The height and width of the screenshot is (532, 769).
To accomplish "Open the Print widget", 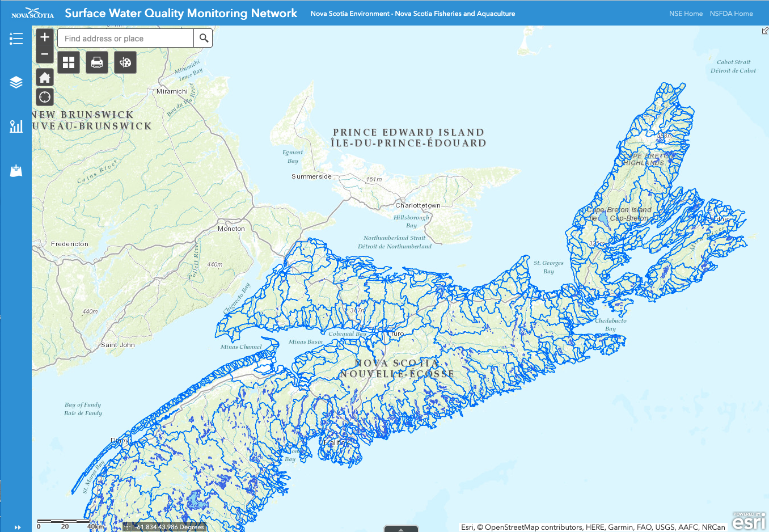I will pyautogui.click(x=97, y=62).
